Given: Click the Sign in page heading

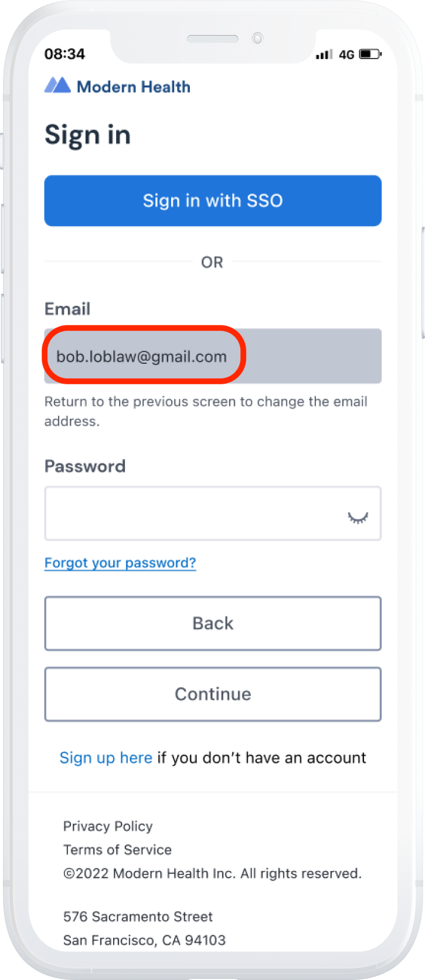Looking at the screenshot, I should click(88, 135).
